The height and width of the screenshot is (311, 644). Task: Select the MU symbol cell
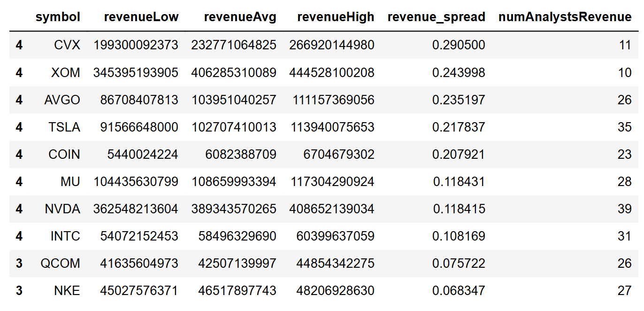(x=70, y=181)
